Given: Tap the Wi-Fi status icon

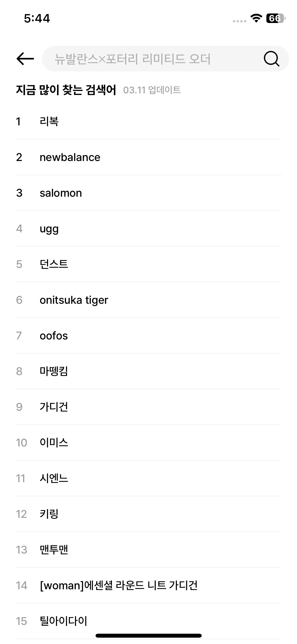Looking at the screenshot, I should click(256, 18).
